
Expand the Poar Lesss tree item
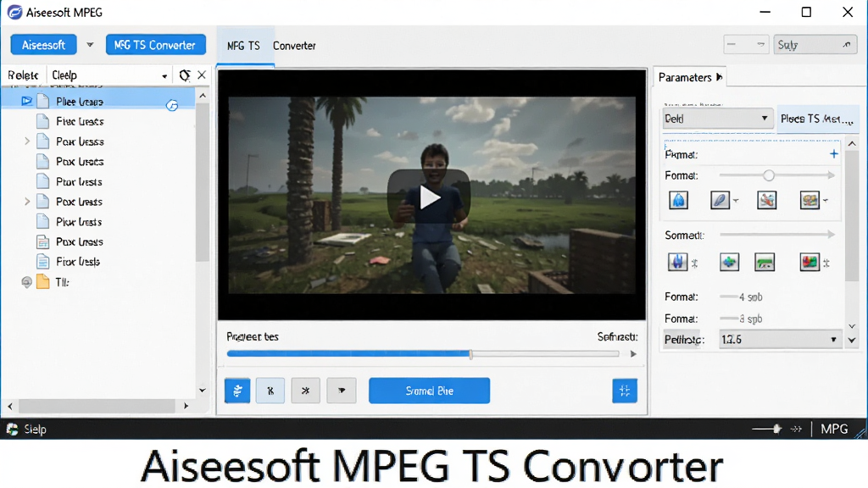point(26,141)
